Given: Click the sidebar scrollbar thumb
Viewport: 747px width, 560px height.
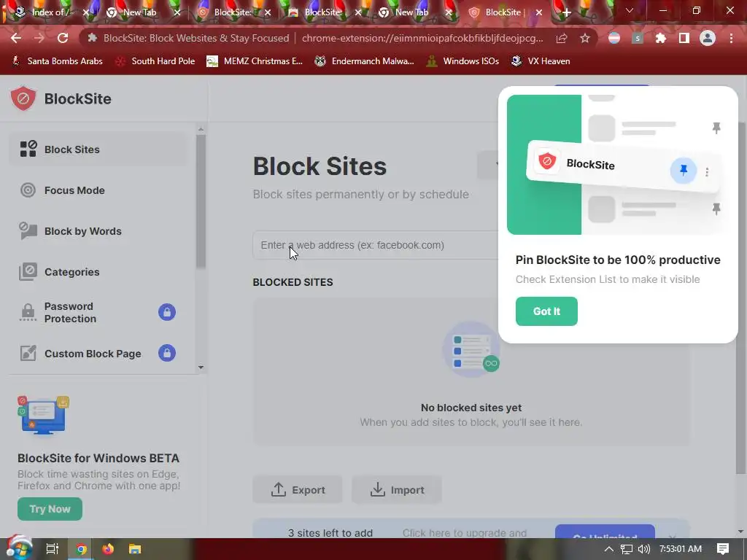Looking at the screenshot, I should coord(201,202).
